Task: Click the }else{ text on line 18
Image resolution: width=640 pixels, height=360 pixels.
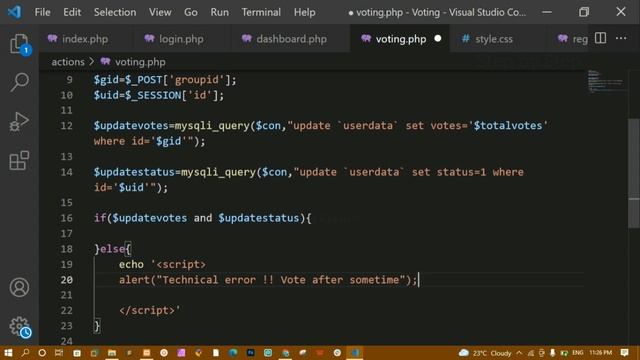Action: click(x=112, y=249)
